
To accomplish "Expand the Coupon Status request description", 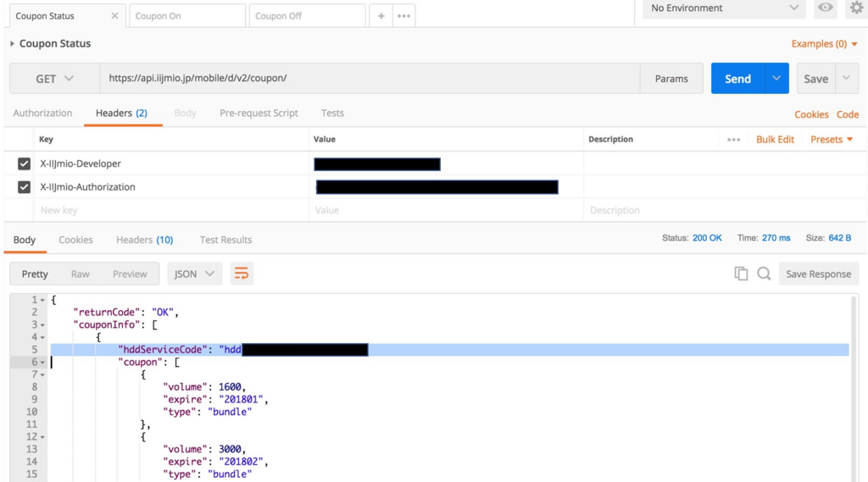I will click(12, 43).
